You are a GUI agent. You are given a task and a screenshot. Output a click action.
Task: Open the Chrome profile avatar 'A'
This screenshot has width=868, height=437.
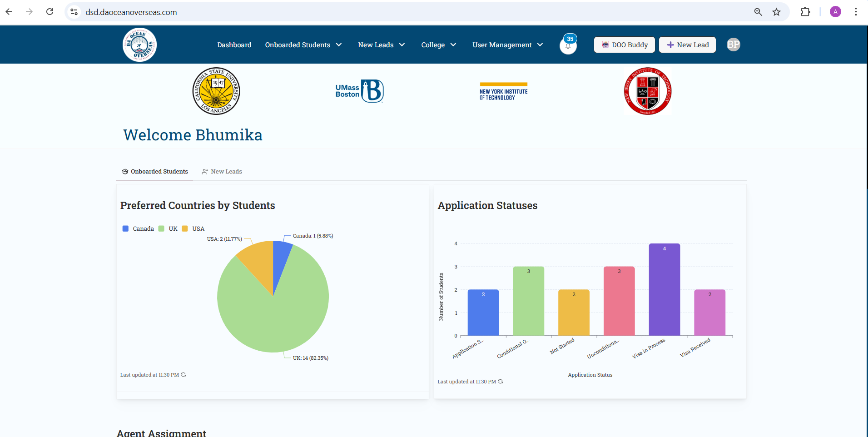click(835, 12)
